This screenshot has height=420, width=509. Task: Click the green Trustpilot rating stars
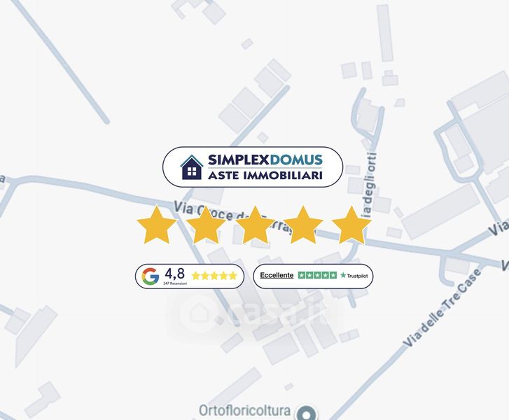tap(317, 275)
